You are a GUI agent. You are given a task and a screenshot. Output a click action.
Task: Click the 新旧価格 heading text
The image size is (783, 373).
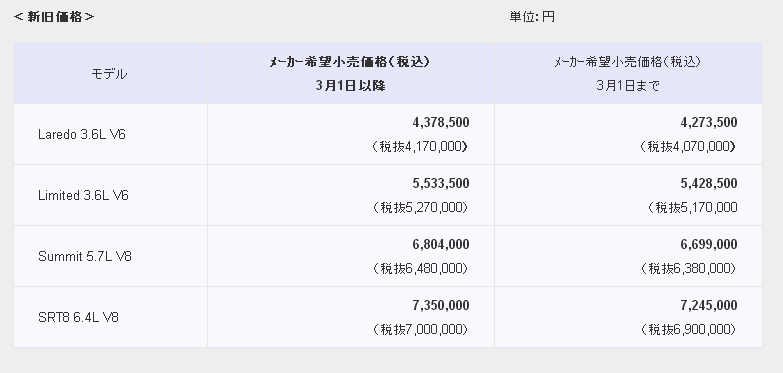click(54, 17)
